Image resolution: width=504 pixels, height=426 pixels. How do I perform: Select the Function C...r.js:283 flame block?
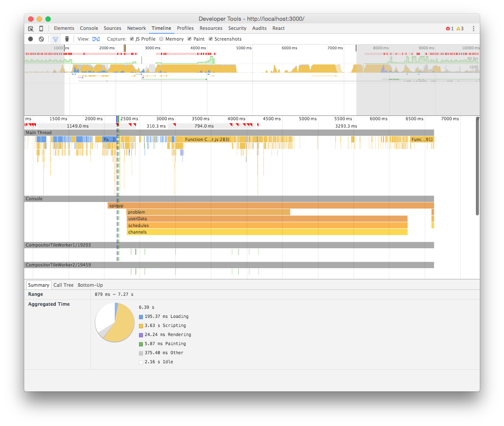tap(207, 139)
